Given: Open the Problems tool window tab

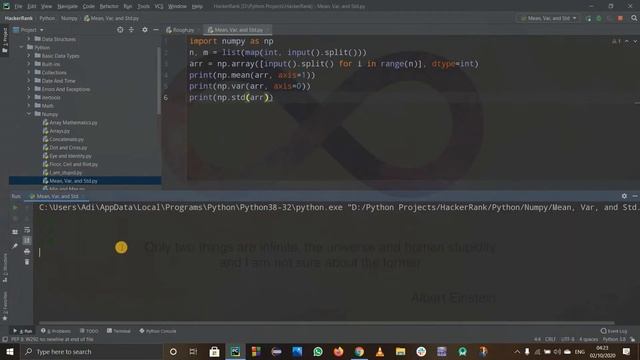Looking at the screenshot, I should pyautogui.click(x=56, y=331).
